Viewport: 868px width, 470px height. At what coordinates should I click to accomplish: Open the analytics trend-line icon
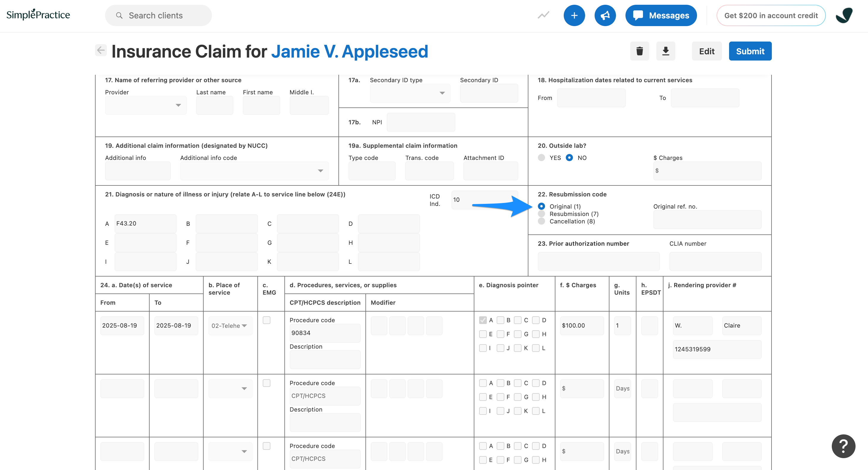point(543,15)
